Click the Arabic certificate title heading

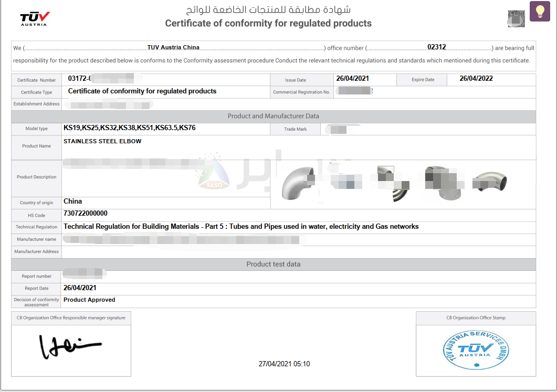click(x=268, y=9)
